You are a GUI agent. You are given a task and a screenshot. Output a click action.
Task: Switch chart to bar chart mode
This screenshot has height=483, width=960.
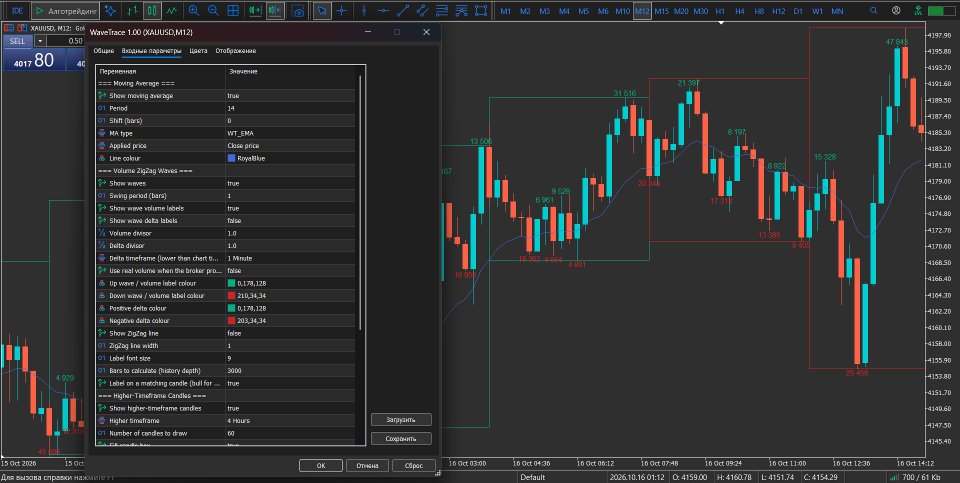[132, 10]
